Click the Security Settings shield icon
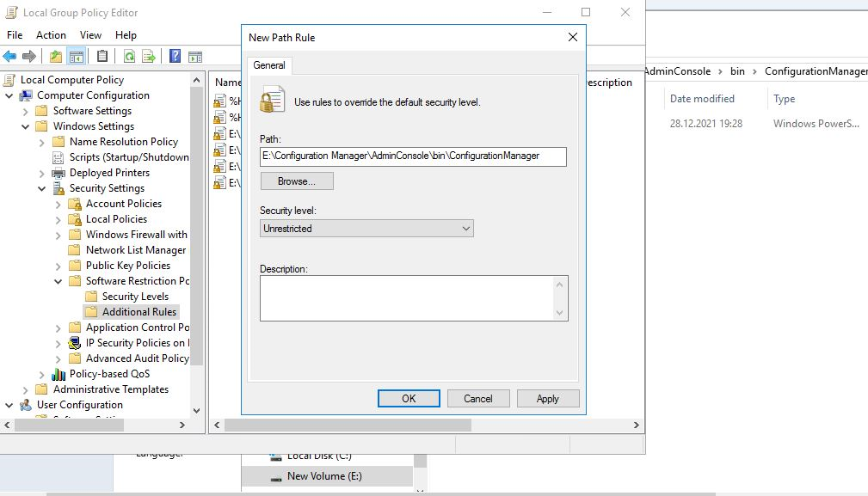 pos(58,188)
